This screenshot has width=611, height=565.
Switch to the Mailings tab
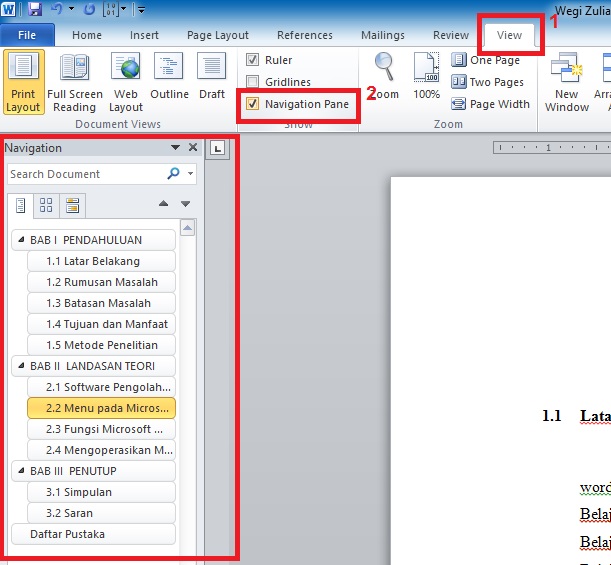tap(383, 35)
